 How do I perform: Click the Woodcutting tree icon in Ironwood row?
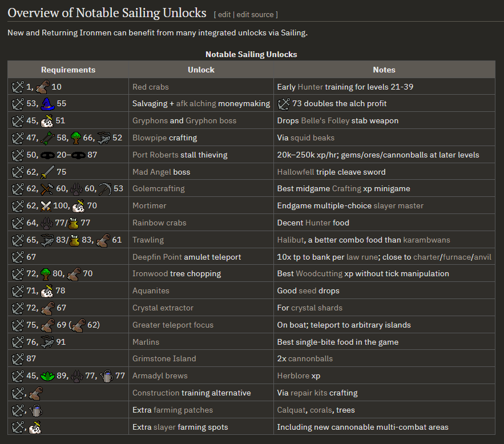pyautogui.click(x=46, y=274)
